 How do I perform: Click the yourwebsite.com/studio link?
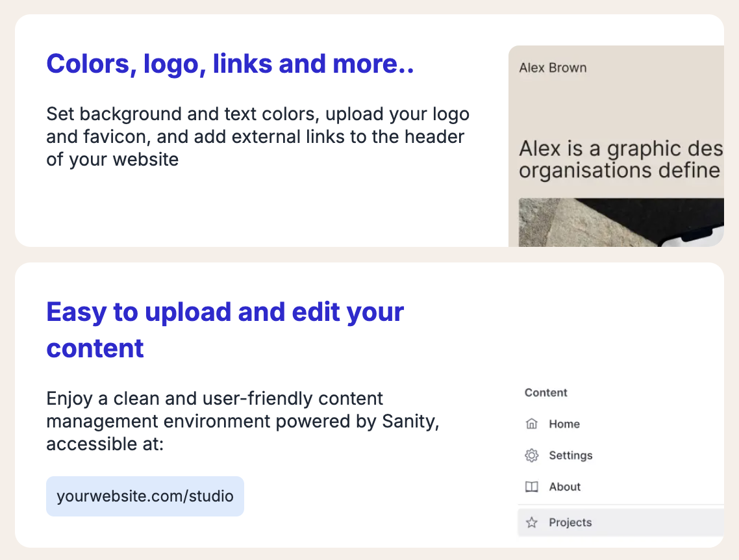click(145, 496)
